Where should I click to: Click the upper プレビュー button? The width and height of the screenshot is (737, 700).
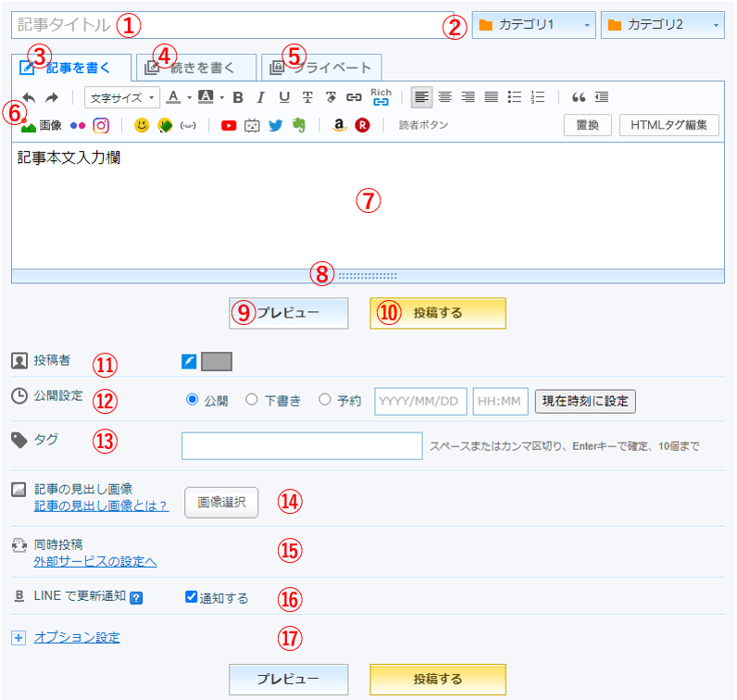pyautogui.click(x=289, y=313)
